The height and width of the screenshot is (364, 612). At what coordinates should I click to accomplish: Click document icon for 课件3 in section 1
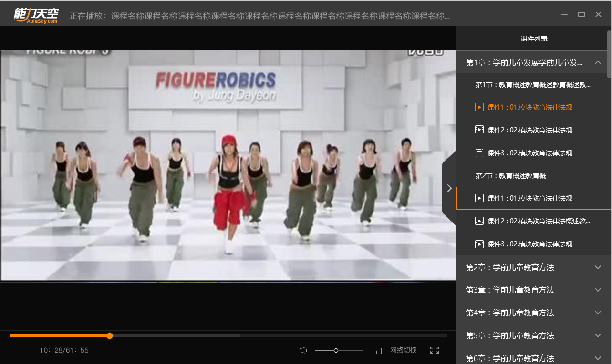coord(479,153)
